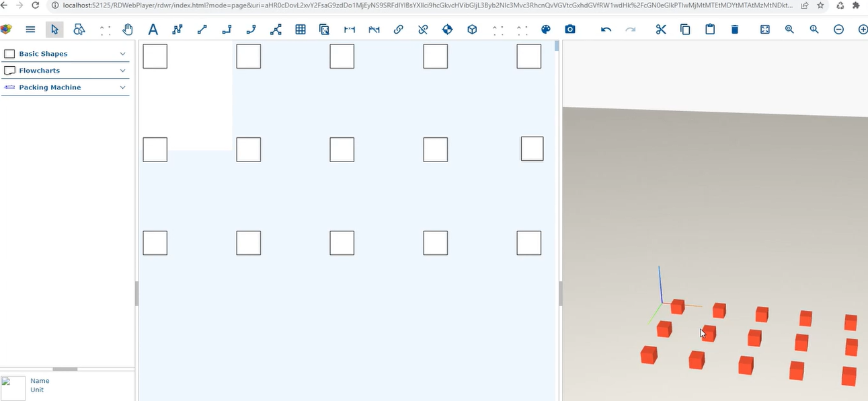Cut selection with scissors icon
Viewport: 868px width, 401px height.
click(x=661, y=30)
